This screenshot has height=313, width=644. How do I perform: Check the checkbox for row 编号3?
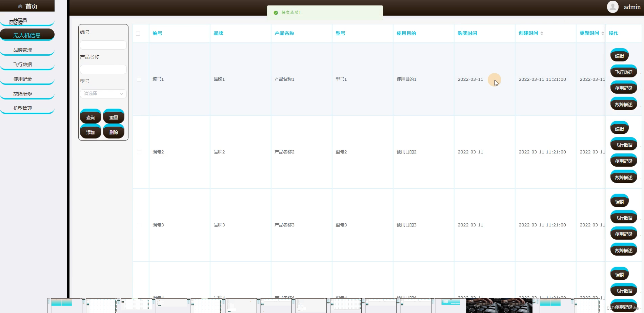tap(139, 225)
